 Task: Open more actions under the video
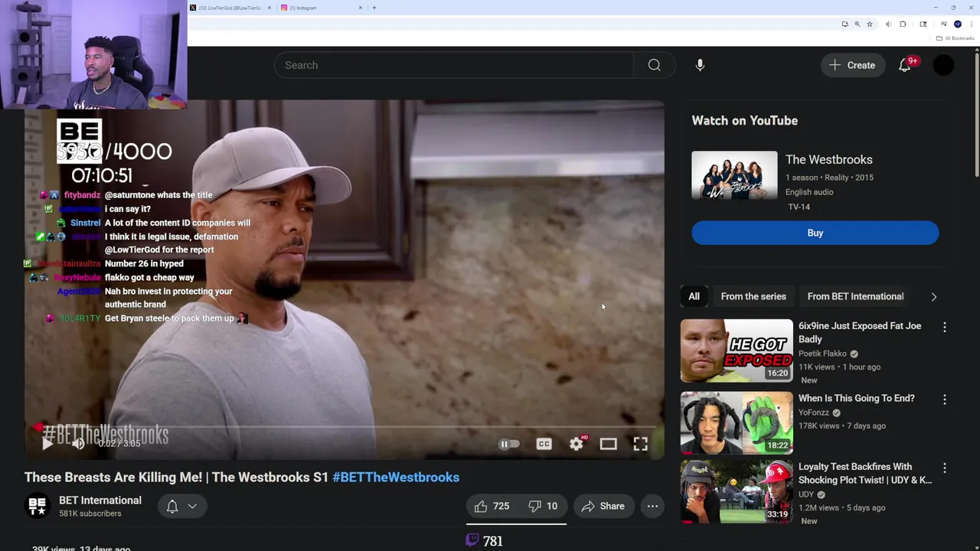(652, 506)
